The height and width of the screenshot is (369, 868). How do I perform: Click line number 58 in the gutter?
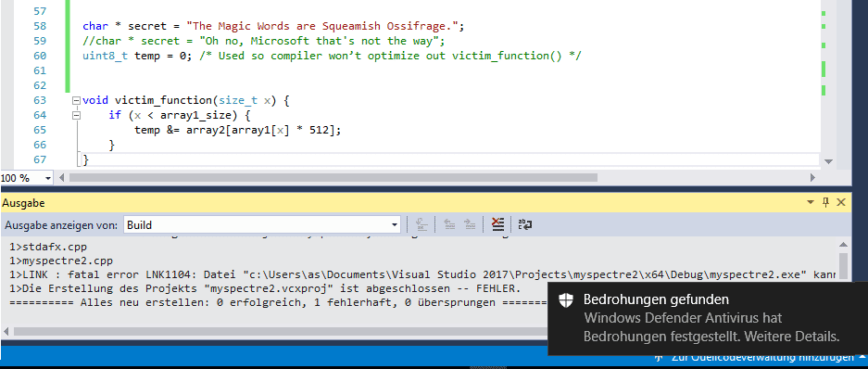[x=40, y=26]
